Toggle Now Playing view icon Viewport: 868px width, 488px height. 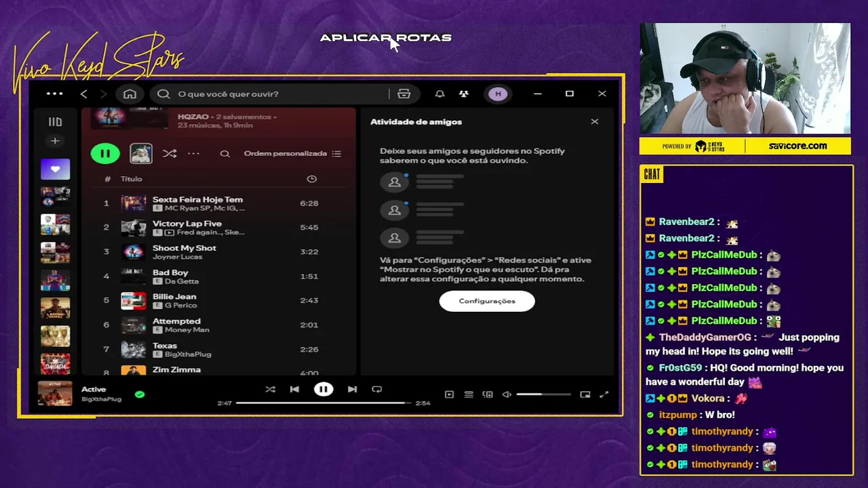tap(449, 394)
